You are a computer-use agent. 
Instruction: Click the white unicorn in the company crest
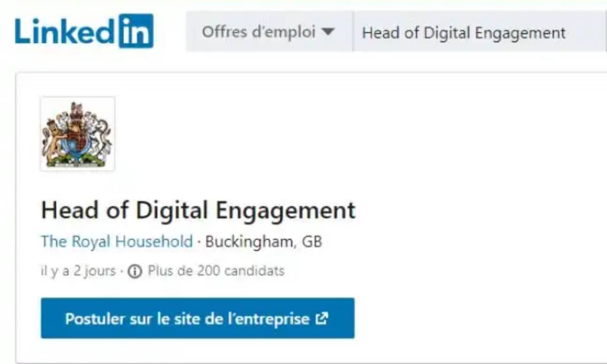[99, 135]
